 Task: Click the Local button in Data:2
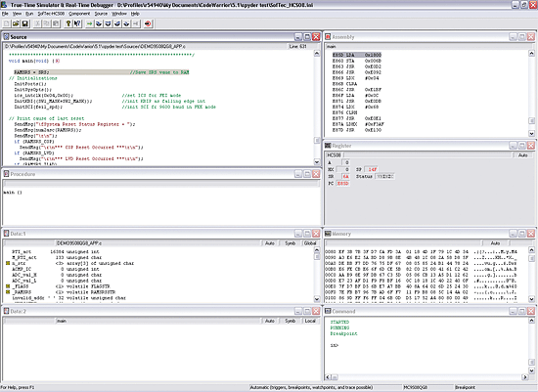[310, 321]
